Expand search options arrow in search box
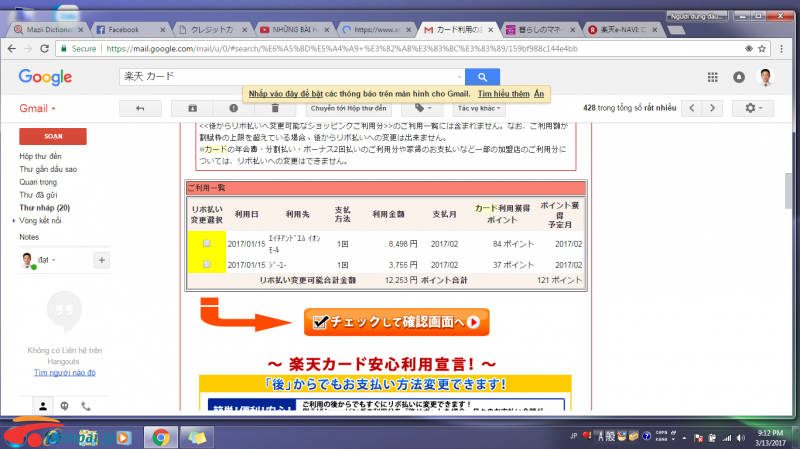The height and width of the screenshot is (449, 800). [459, 77]
